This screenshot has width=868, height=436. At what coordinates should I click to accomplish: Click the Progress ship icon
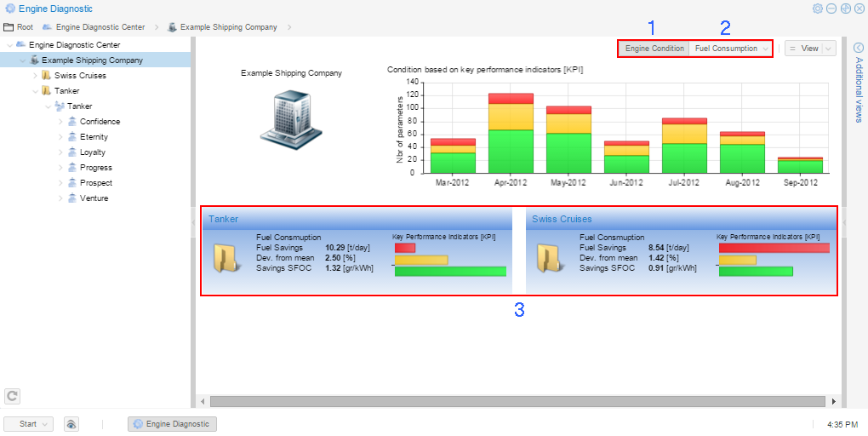[x=72, y=167]
